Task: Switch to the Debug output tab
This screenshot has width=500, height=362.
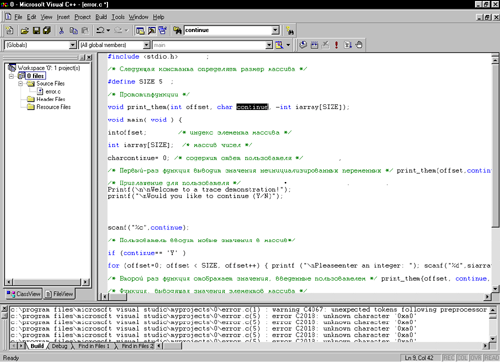Action: click(x=60, y=346)
